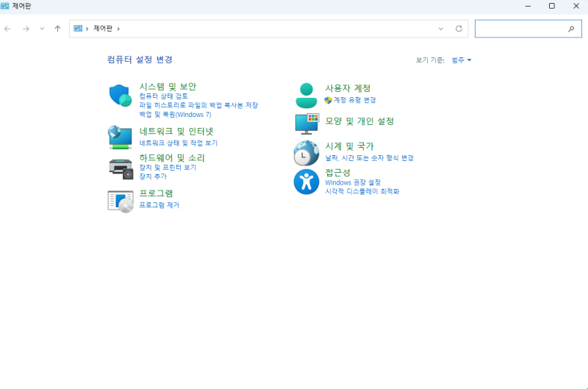Image resolution: width=588 pixels, height=389 pixels.
Task: Maximize the Control Panel window
Action: pos(552,6)
